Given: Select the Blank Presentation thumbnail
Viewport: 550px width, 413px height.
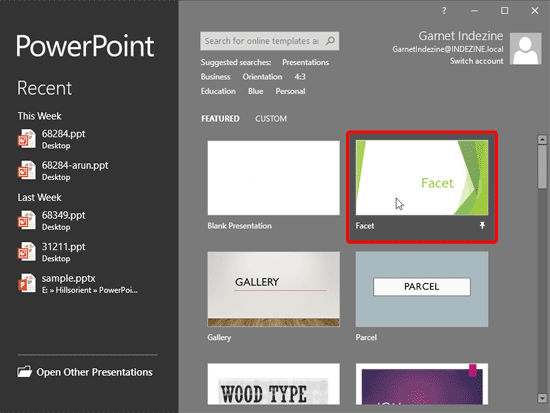Looking at the screenshot, I should (273, 178).
